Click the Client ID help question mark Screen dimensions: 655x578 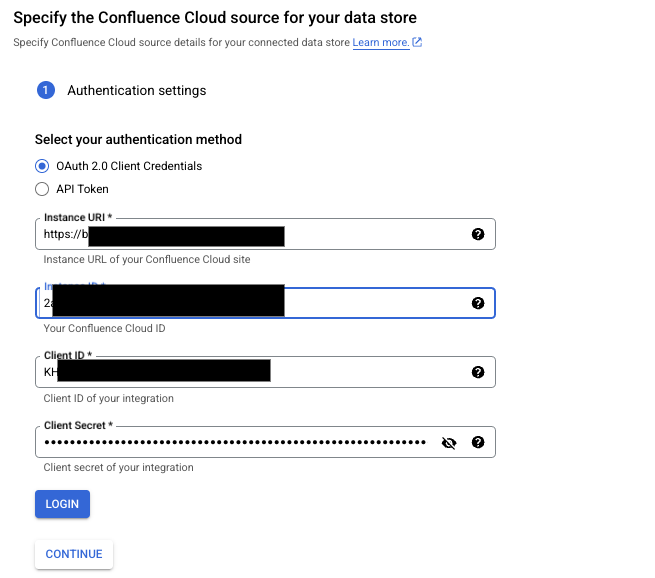pos(477,372)
